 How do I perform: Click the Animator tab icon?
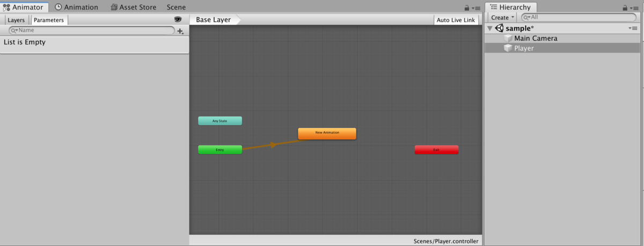click(6, 8)
